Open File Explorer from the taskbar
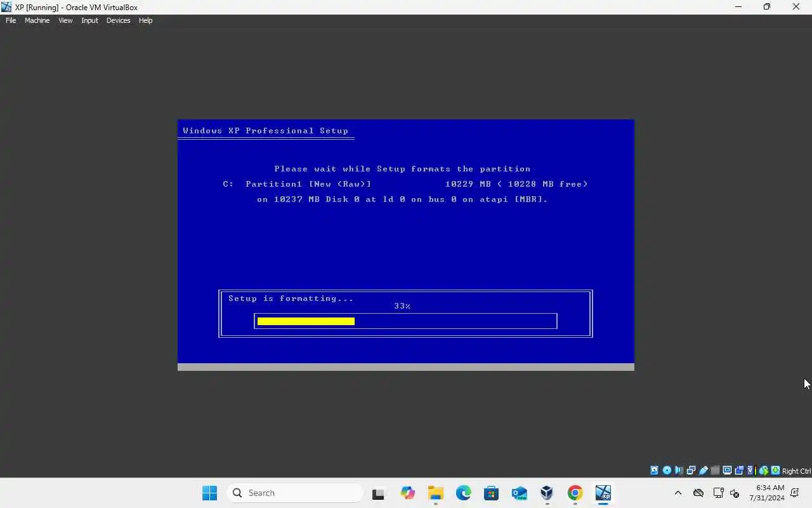 [x=435, y=493]
